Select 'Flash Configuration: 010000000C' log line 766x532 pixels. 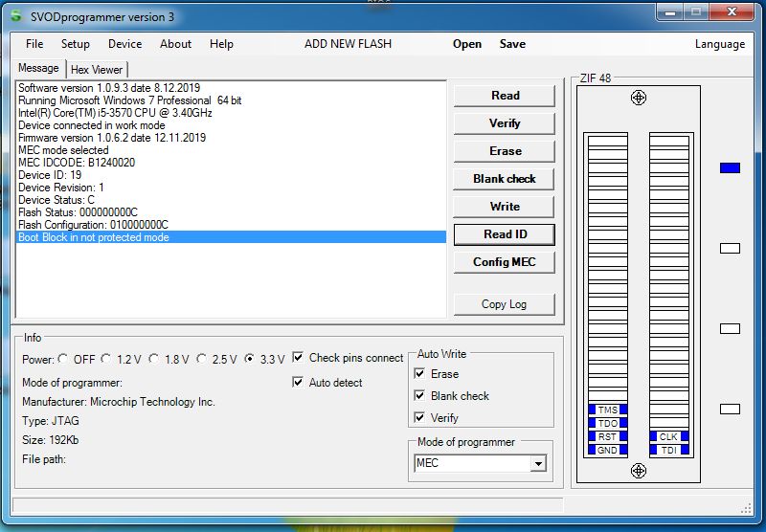(x=231, y=225)
